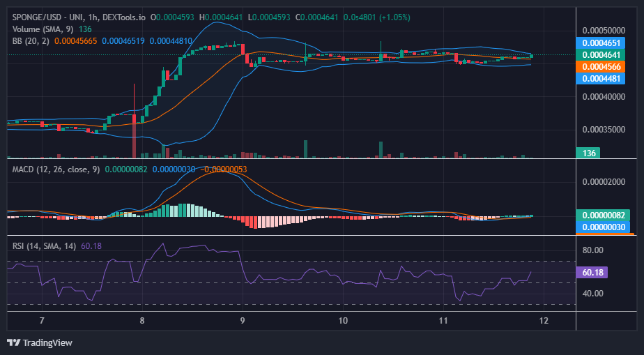Click the 0.0004481 lower band price tag
The image size is (644, 355).
tap(601, 78)
